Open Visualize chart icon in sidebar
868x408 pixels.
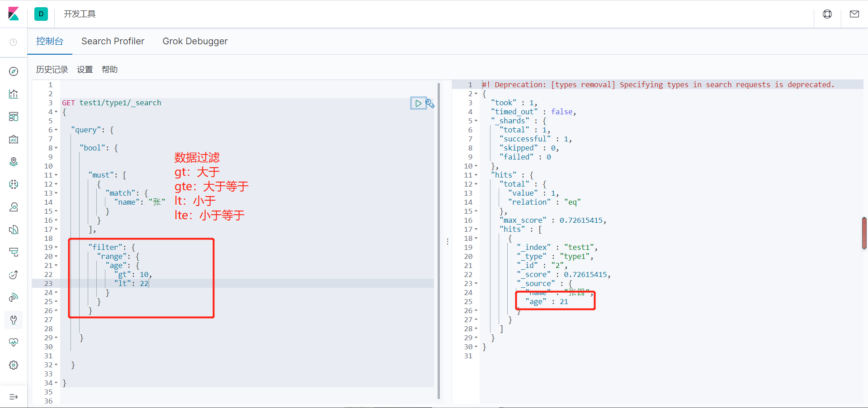tap(14, 94)
